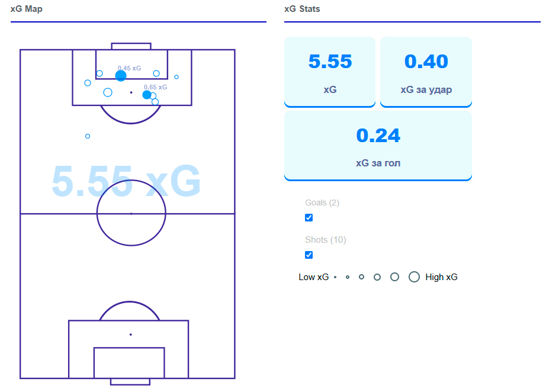Click the xG Map section heading
The image size is (546, 392).
[x=26, y=9]
